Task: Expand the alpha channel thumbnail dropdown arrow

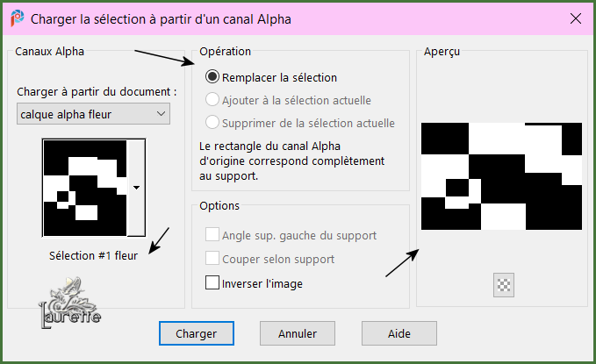Action: tap(136, 187)
